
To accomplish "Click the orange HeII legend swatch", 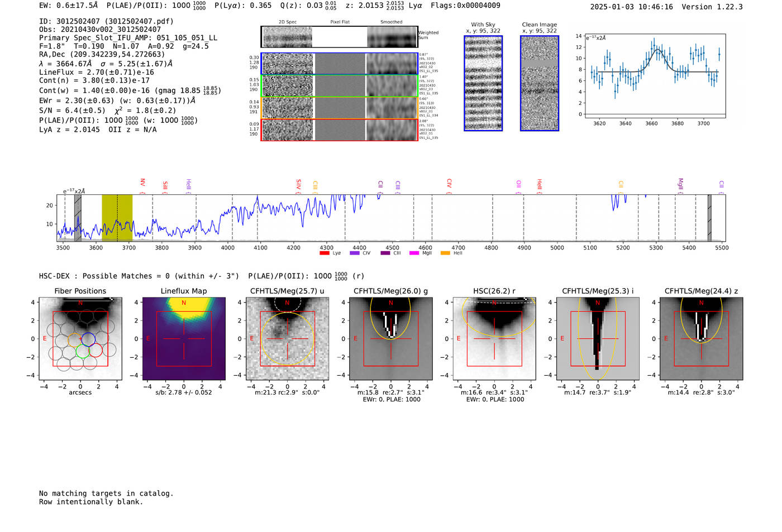I will click(445, 253).
